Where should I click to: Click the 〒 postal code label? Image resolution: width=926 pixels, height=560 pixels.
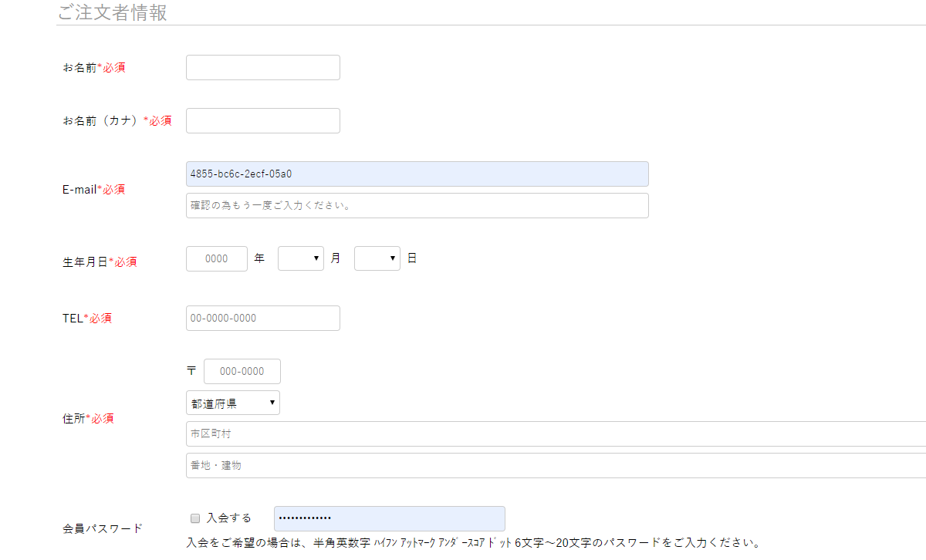pyautogui.click(x=191, y=371)
